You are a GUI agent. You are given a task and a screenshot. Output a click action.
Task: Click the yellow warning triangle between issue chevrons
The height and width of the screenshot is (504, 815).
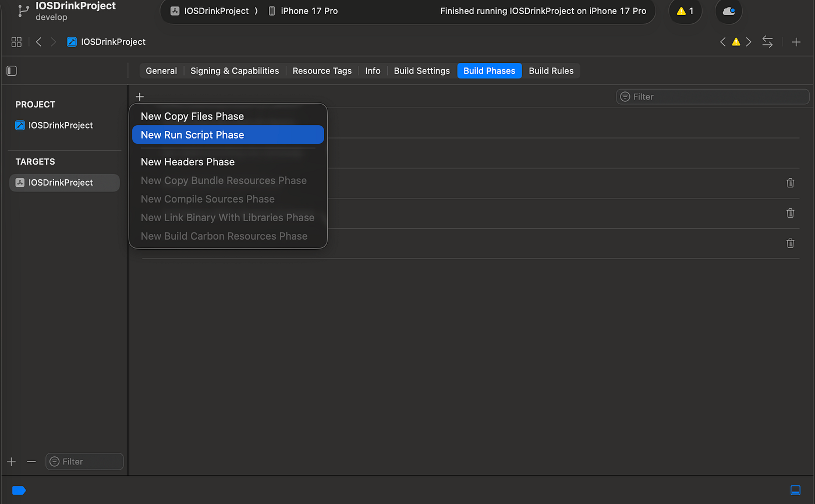(x=736, y=42)
